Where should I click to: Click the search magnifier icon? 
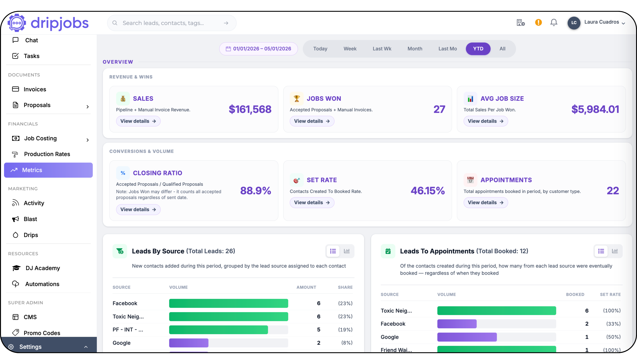tap(115, 23)
